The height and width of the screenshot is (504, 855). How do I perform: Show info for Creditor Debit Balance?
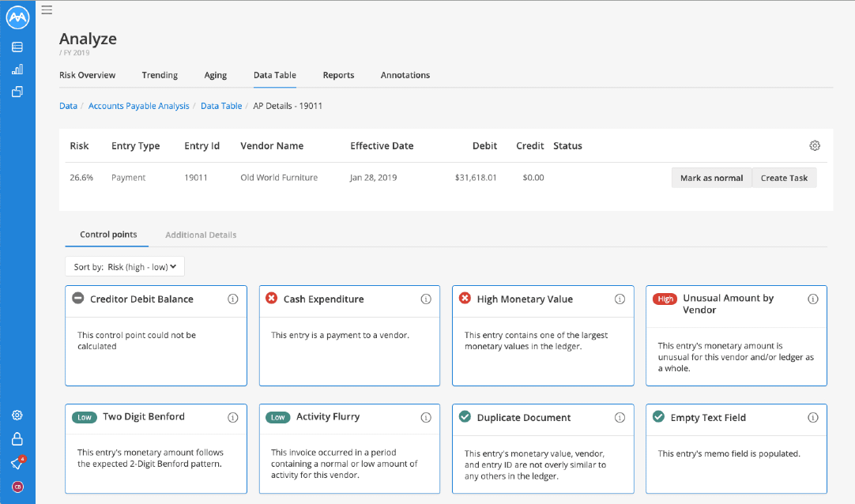coord(233,299)
